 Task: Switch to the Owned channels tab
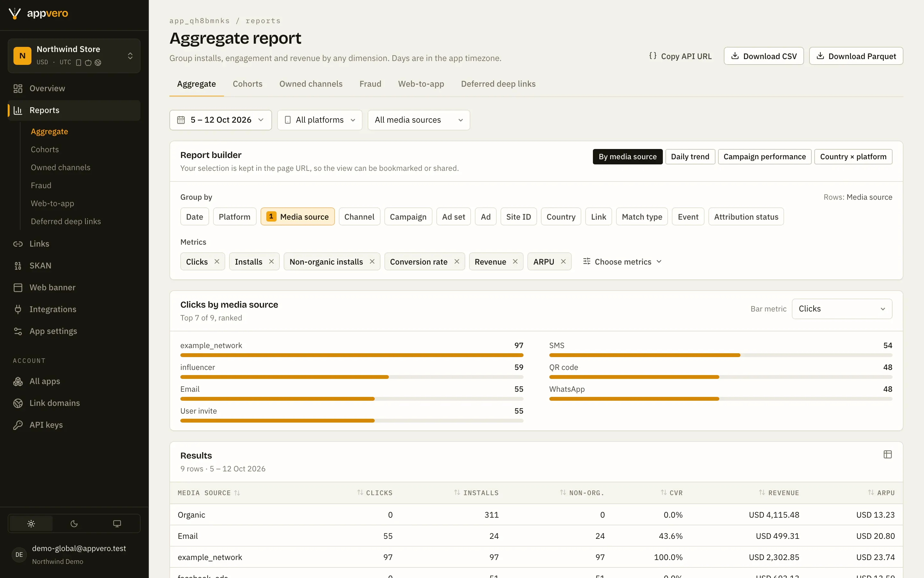[x=311, y=84]
